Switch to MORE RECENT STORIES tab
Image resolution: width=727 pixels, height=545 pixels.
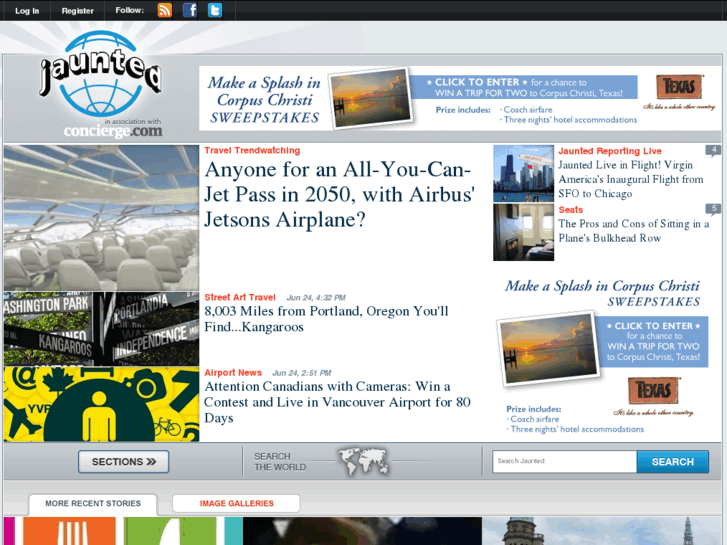[93, 504]
